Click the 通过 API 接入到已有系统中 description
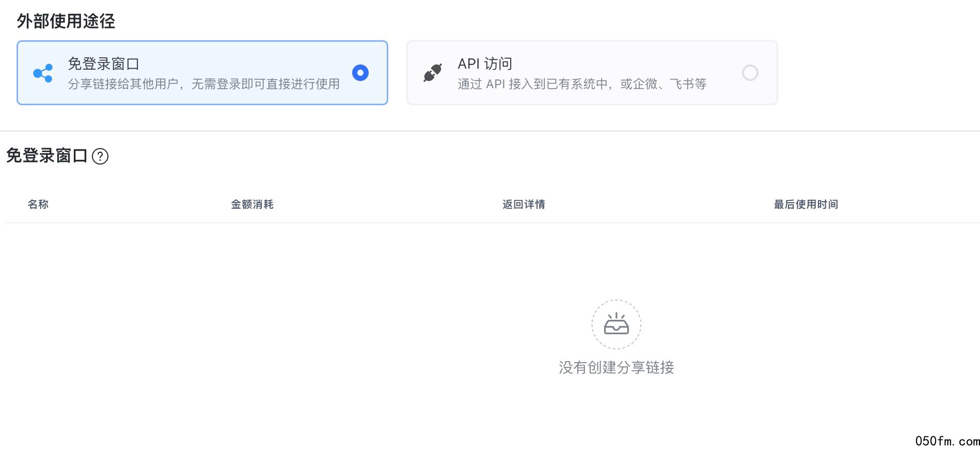This screenshot has width=980, height=456. click(x=582, y=84)
